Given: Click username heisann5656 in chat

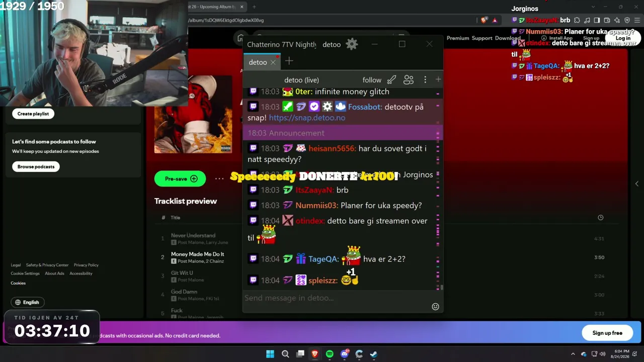Looking at the screenshot, I should point(332,148).
